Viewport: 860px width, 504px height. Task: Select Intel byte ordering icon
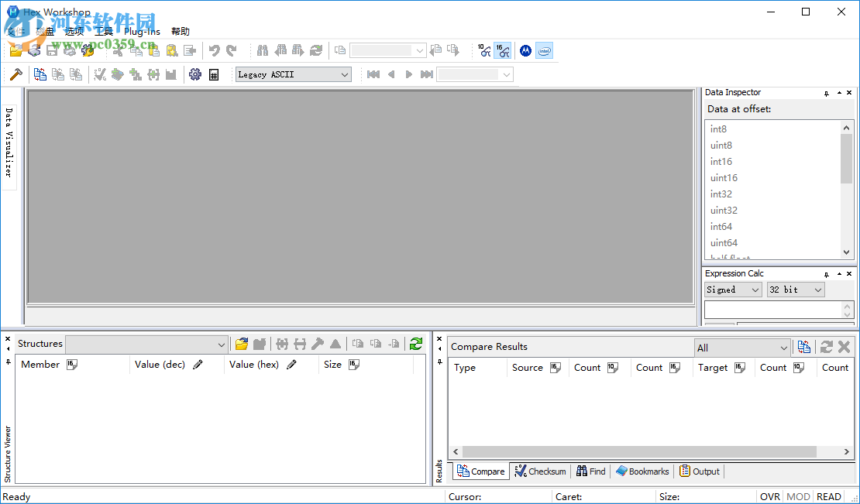point(544,50)
